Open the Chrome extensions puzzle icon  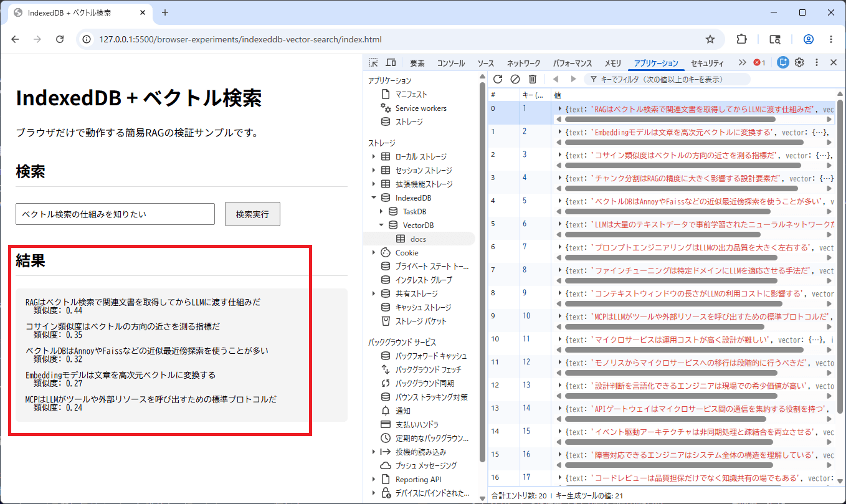[x=741, y=39]
